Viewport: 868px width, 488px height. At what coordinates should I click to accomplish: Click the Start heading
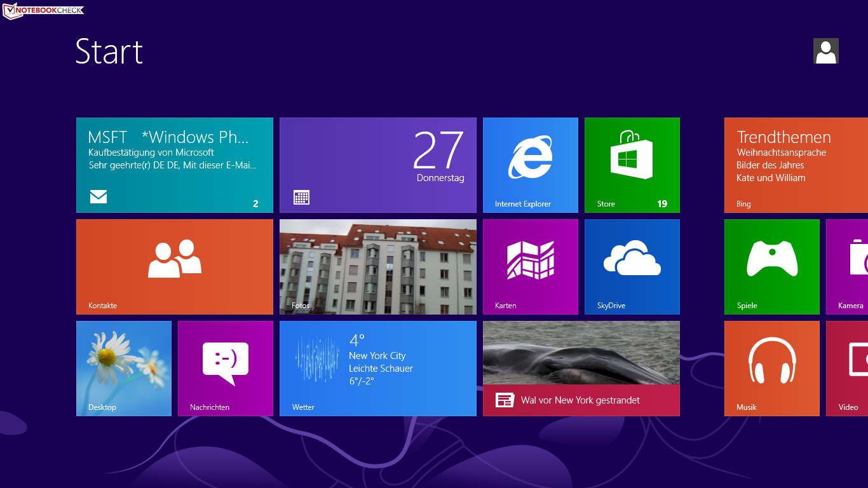109,51
